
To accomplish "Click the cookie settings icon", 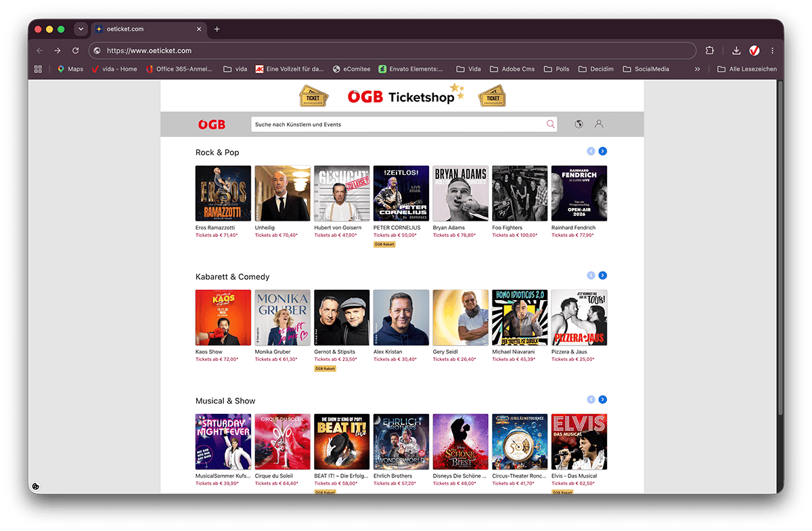I will [x=36, y=486].
